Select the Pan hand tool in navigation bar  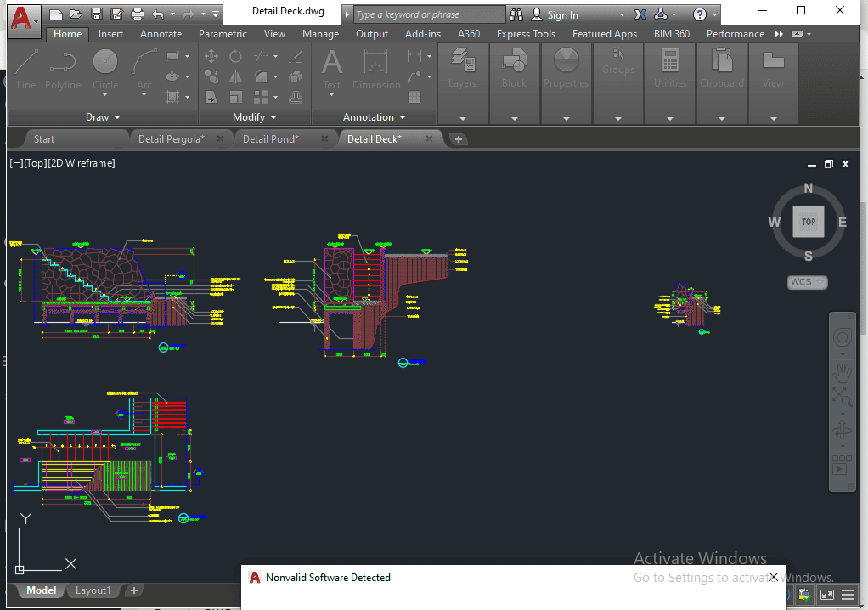(842, 370)
